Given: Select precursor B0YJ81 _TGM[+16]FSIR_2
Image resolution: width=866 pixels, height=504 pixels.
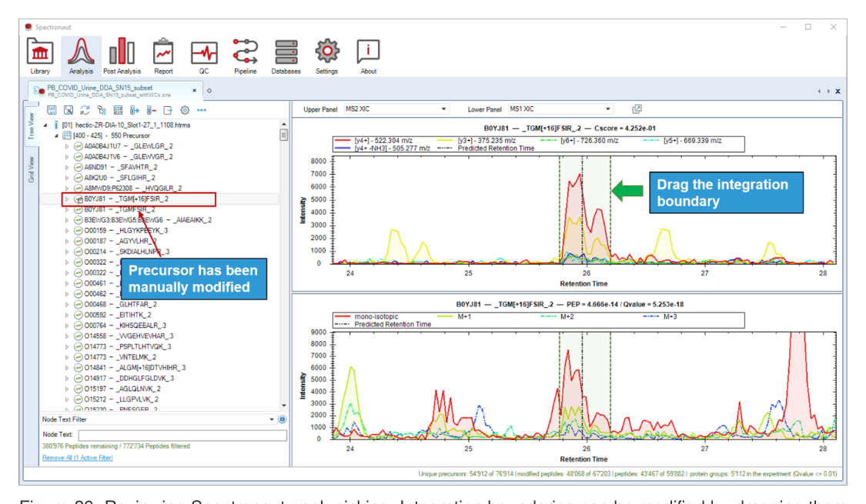Looking at the screenshot, I should tap(126, 199).
